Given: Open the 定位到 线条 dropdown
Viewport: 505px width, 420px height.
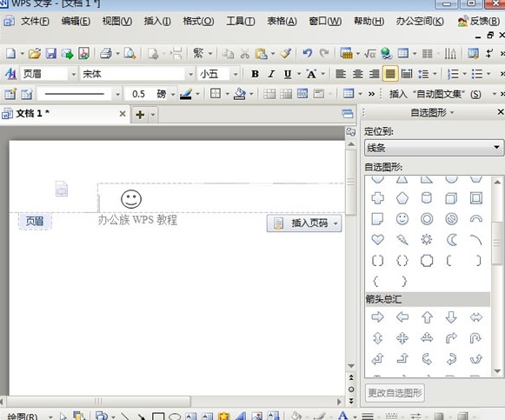Looking at the screenshot, I should pos(434,148).
